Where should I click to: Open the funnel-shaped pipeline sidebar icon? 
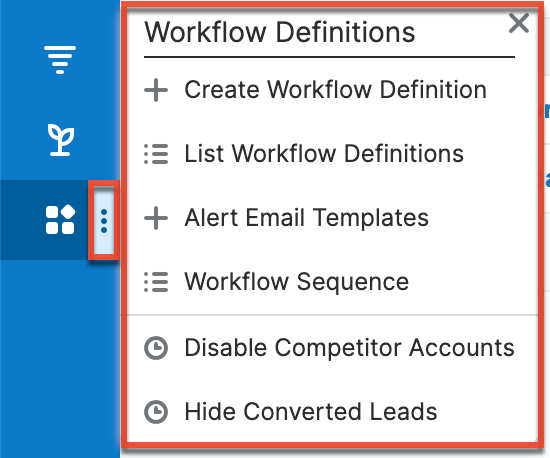coord(60,60)
